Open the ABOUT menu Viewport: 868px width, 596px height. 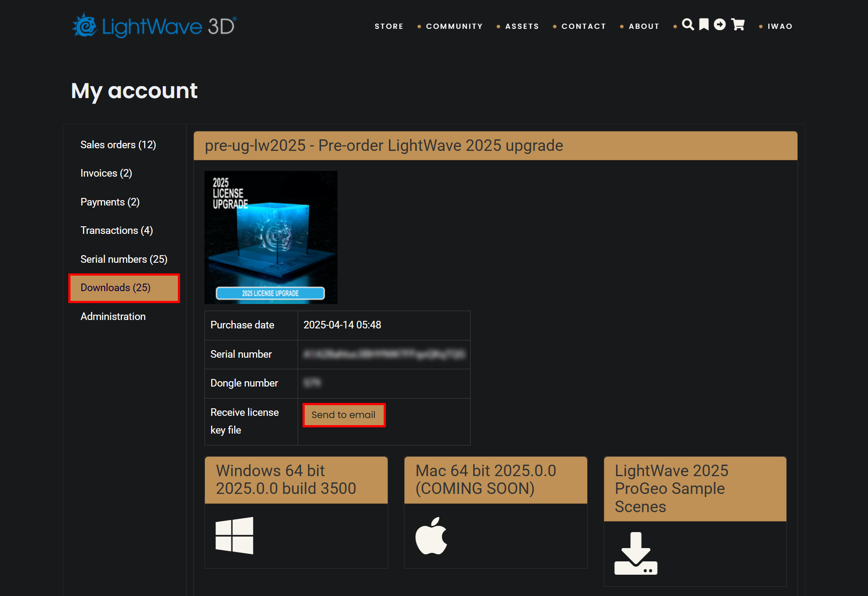pos(644,26)
